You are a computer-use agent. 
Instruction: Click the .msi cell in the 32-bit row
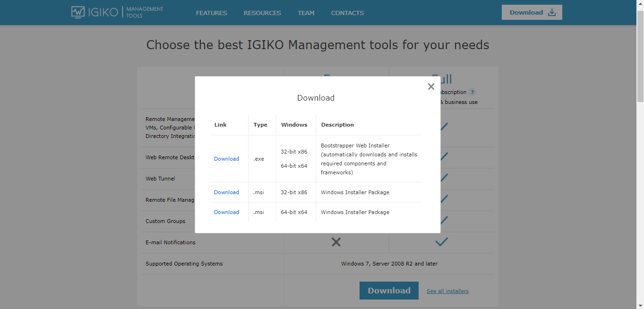click(x=258, y=192)
